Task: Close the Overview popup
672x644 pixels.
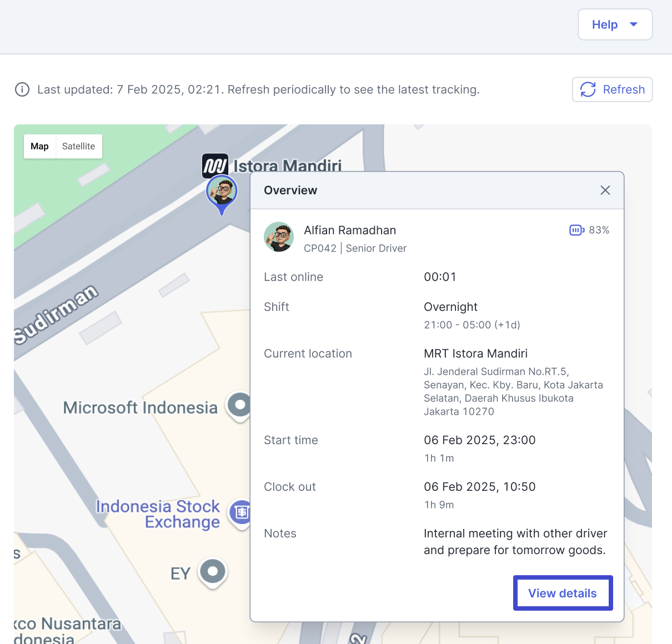Action: pos(605,190)
